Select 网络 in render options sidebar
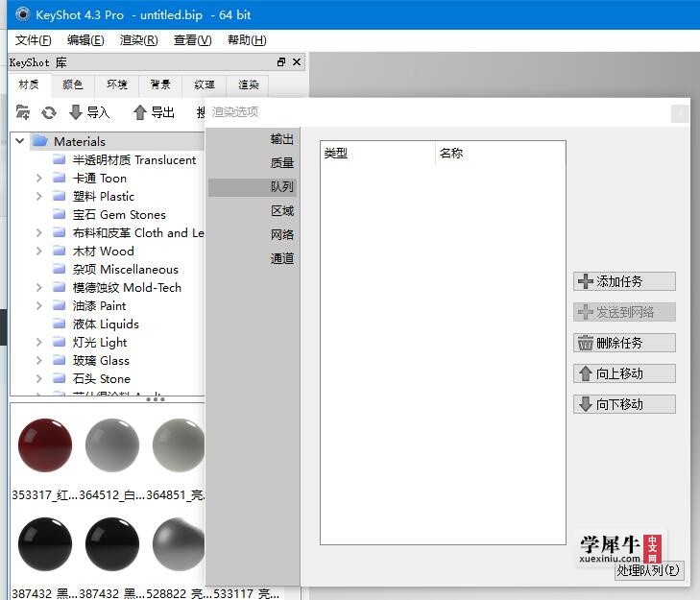700x600 pixels. pyautogui.click(x=253, y=234)
